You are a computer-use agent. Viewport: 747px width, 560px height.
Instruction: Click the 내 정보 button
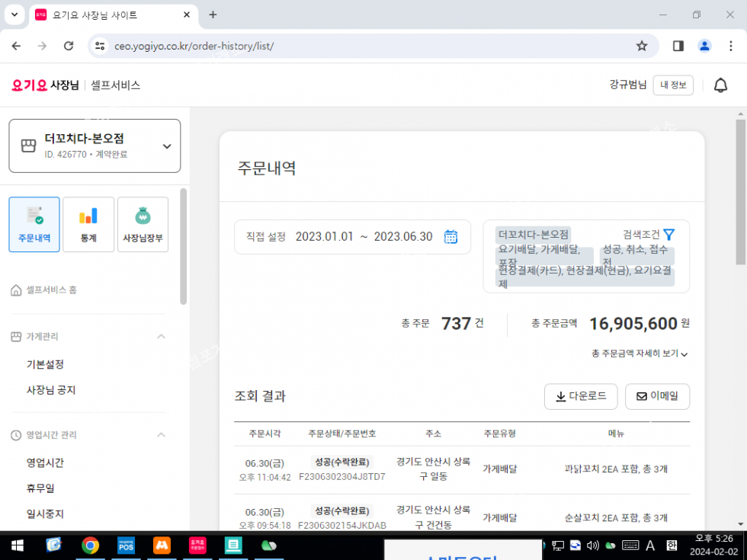(x=673, y=85)
